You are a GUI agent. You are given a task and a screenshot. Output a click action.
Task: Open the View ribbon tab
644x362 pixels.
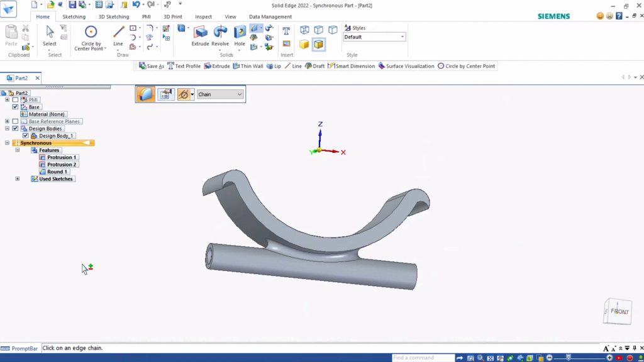[230, 17]
